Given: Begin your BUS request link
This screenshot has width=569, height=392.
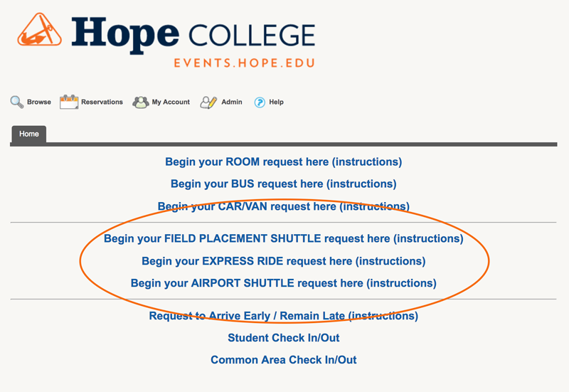Looking at the screenshot, I should (x=283, y=184).
